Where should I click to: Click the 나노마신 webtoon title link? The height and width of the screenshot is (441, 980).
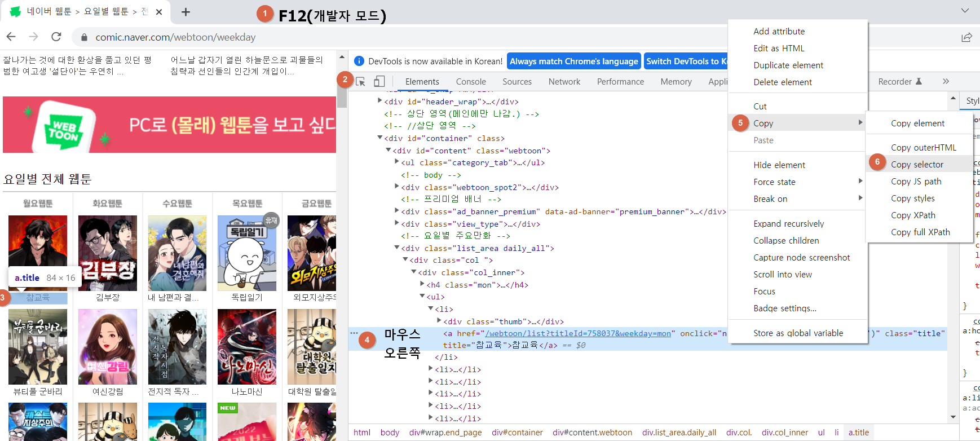coord(247,391)
